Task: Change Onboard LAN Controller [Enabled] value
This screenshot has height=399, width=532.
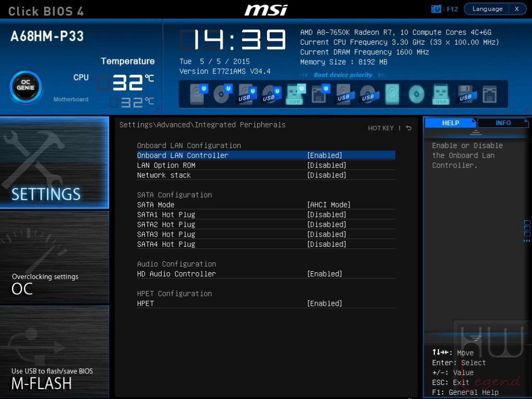Action: [325, 155]
